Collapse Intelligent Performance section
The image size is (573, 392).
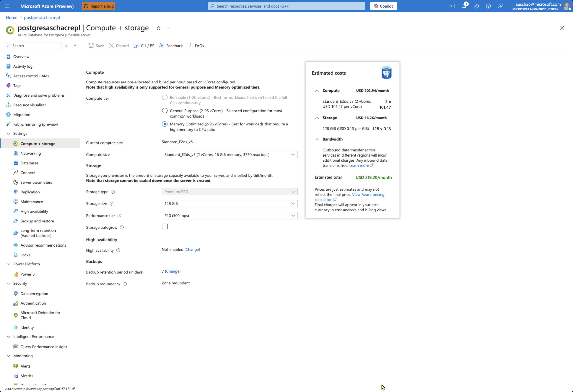(x=8, y=337)
